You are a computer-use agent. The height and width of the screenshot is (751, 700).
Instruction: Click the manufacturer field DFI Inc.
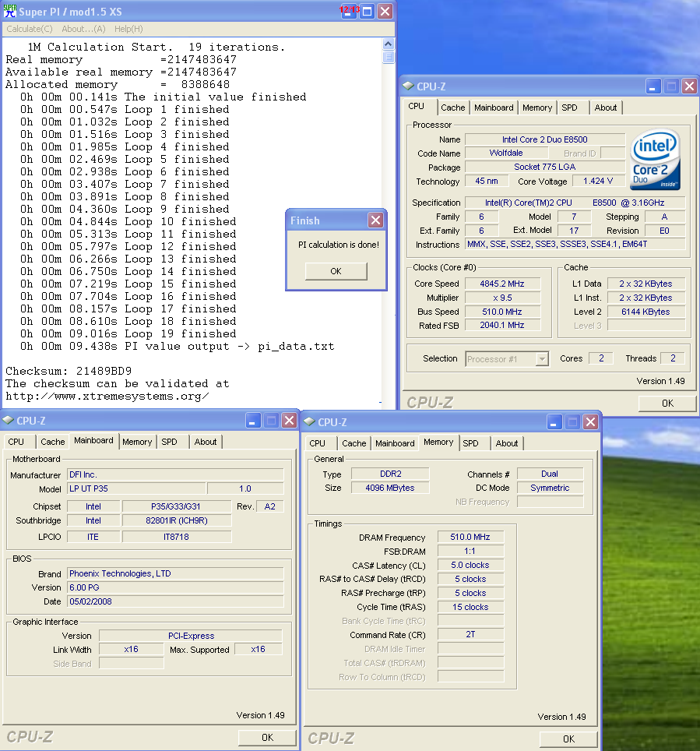point(175,474)
